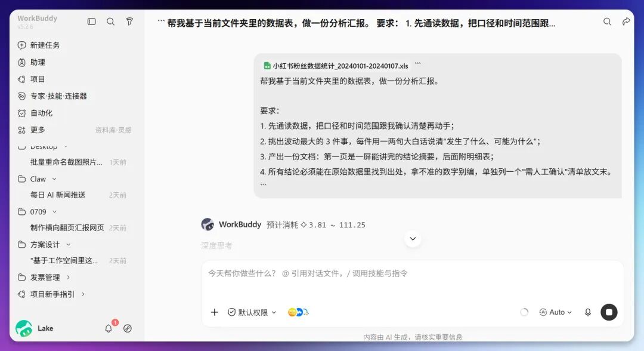Click the 自动化 alarm clock icon
644x351 pixels.
tap(22, 113)
